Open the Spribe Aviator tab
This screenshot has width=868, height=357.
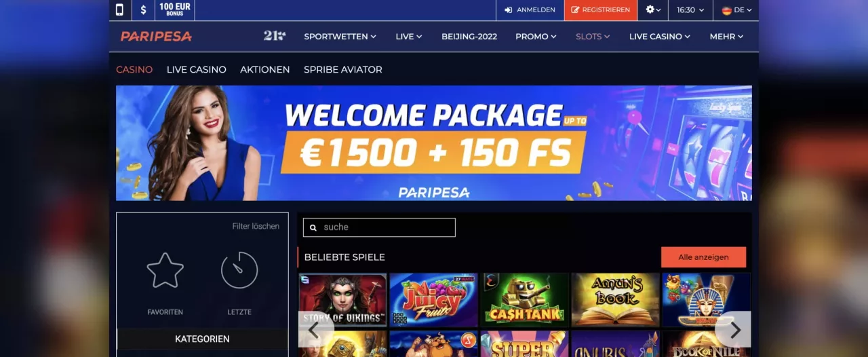[343, 69]
